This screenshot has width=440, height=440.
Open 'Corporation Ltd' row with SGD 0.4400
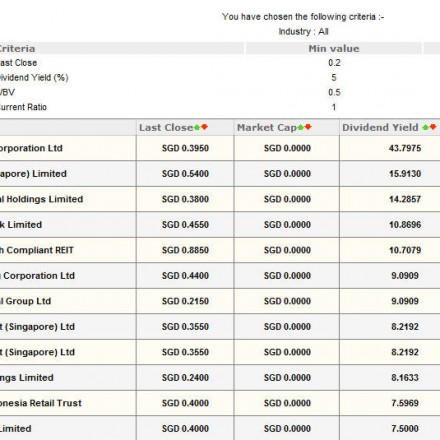pos(37,276)
